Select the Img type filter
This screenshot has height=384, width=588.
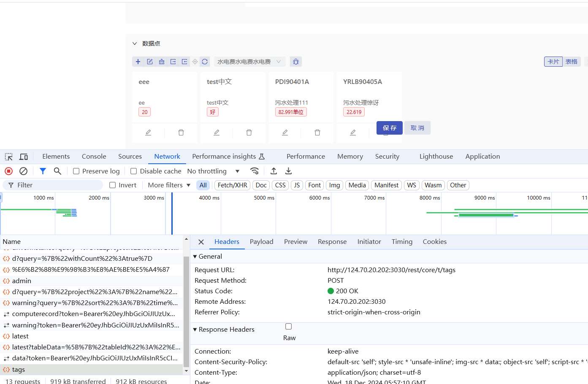[x=335, y=185]
